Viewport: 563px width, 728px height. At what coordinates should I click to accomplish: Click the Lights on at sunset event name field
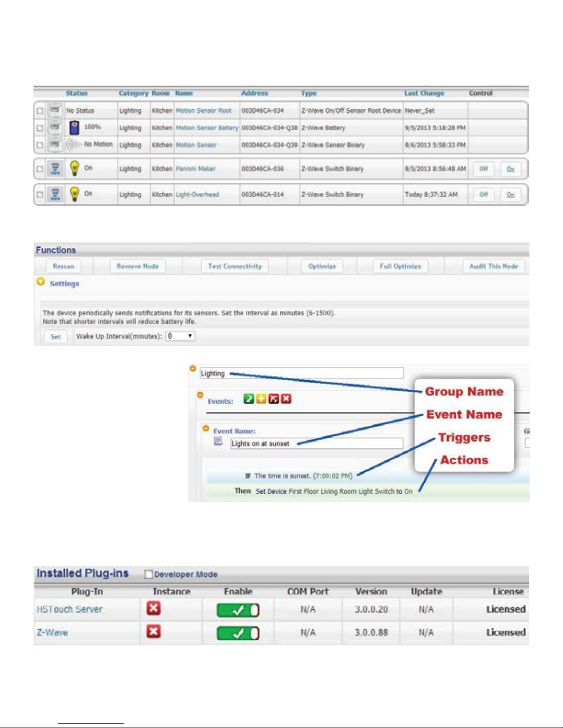317,443
